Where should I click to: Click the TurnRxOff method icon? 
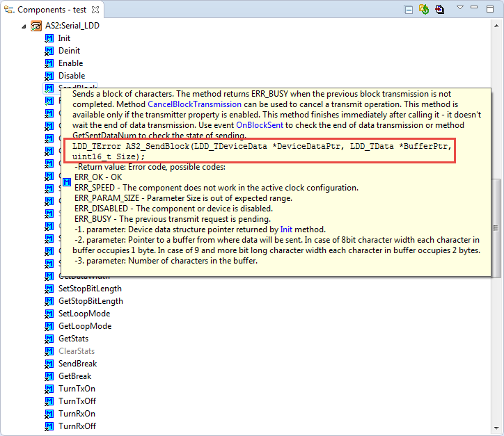[x=49, y=426]
